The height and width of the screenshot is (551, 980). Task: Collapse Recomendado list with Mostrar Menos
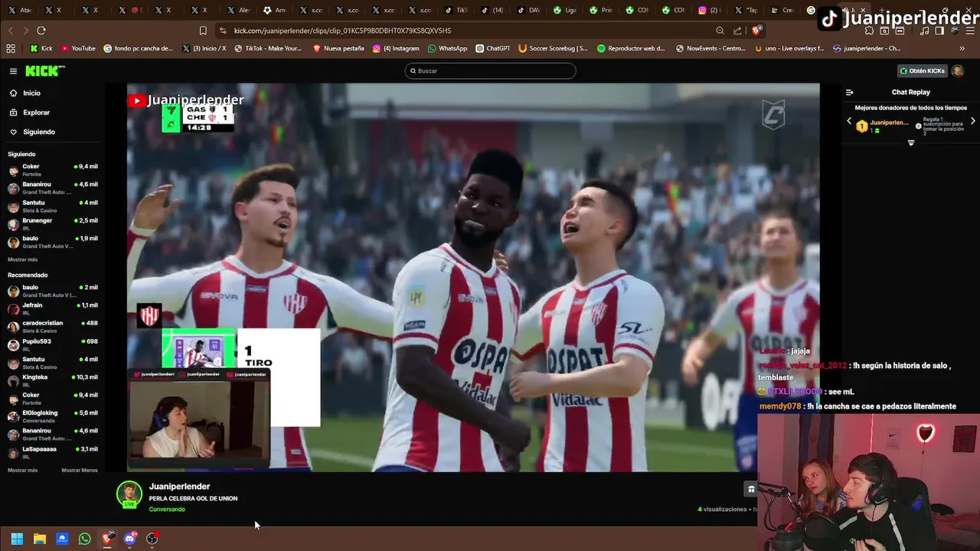(x=80, y=470)
